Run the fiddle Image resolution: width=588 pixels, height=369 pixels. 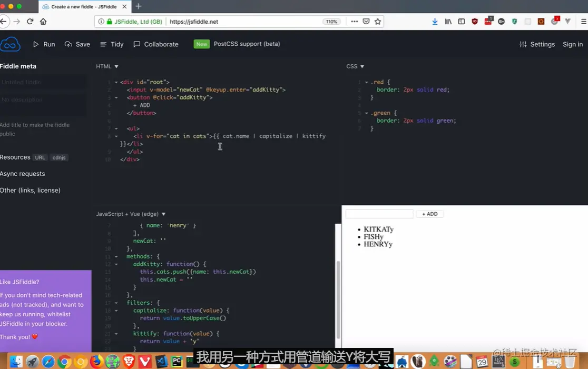click(44, 44)
